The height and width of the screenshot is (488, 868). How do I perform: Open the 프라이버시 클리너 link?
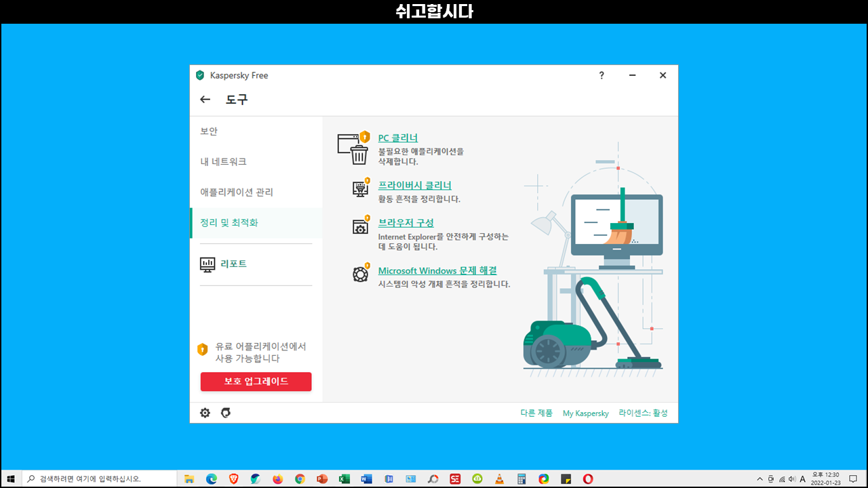click(x=415, y=186)
